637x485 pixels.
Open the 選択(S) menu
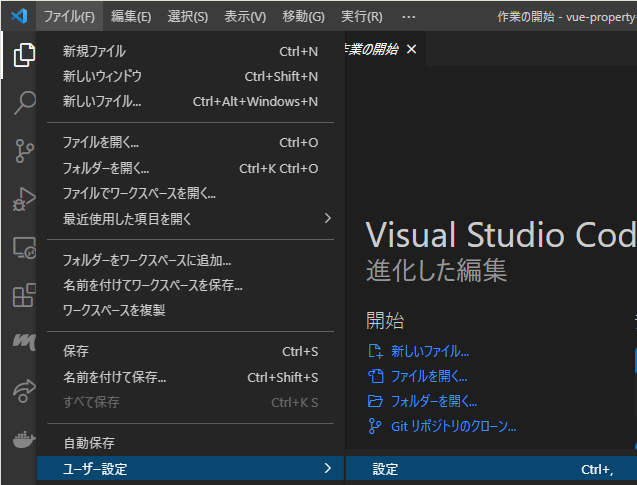click(188, 16)
